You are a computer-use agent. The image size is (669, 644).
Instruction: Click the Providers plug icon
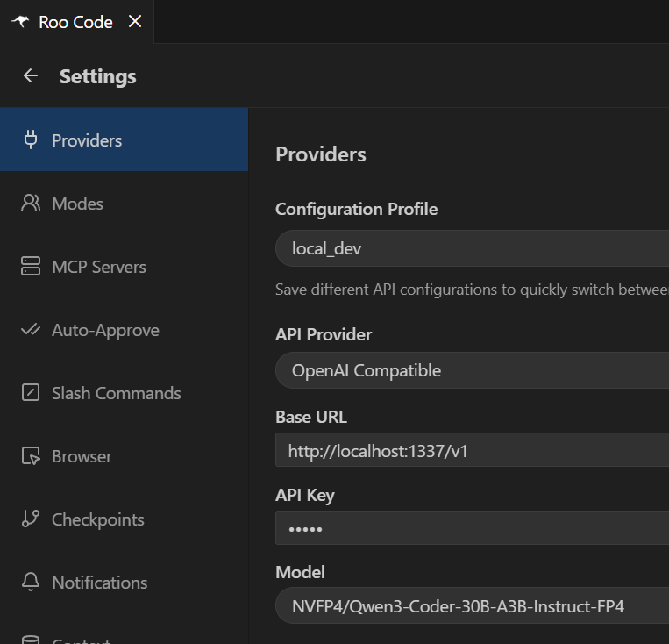31,140
